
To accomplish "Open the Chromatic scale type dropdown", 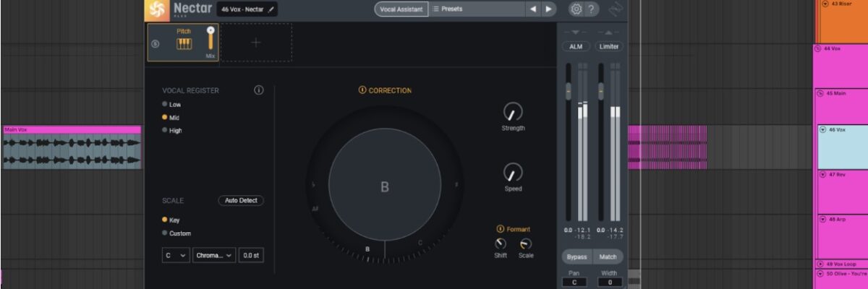I will coord(214,255).
